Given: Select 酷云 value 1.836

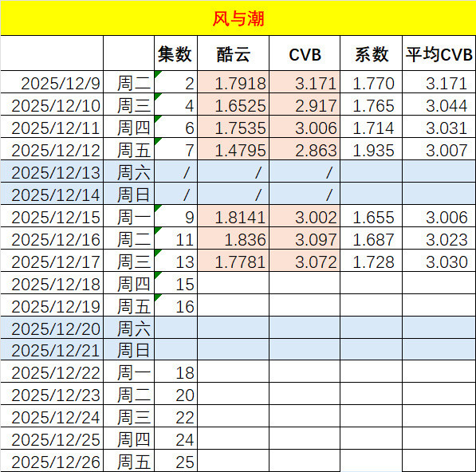Looking at the screenshot, I should point(233,238).
